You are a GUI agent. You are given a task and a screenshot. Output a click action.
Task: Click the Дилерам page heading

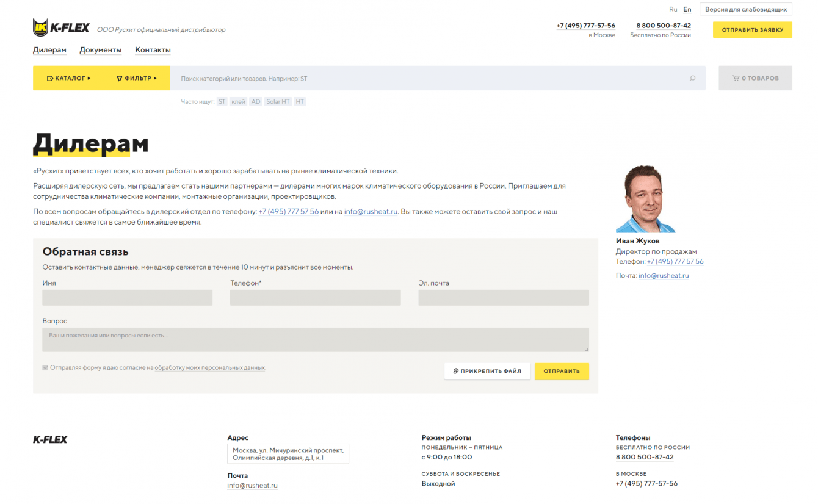[x=91, y=143]
